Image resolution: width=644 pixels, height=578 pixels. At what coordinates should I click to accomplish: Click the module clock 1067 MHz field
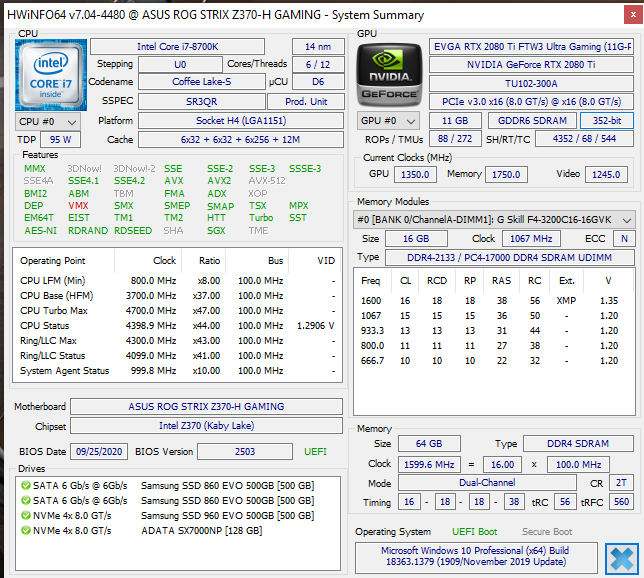531,239
